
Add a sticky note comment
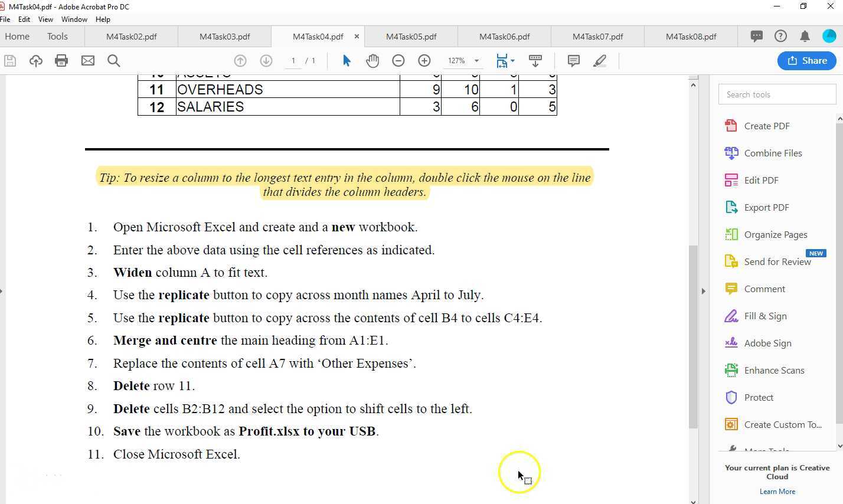[572, 60]
